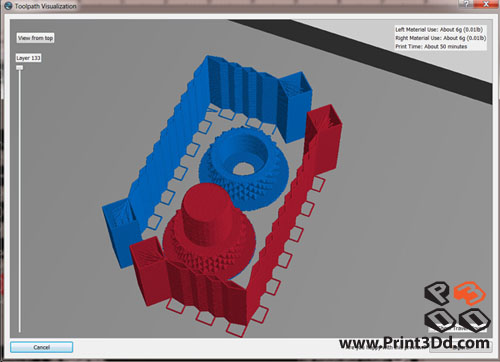500x362 pixels.
Task: Toggle the partly hidden travel moves option
Action: click(457, 328)
